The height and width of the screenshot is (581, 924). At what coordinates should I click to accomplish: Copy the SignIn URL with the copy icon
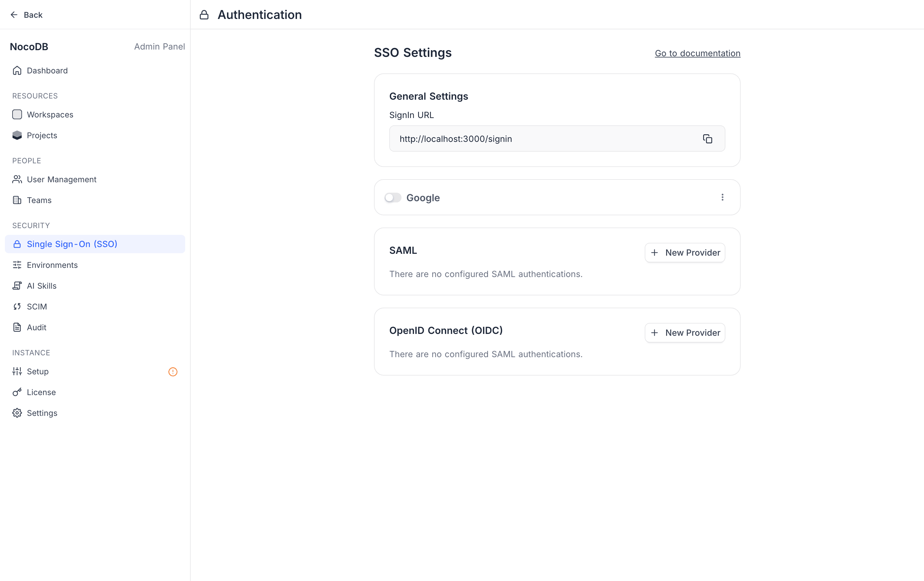pyautogui.click(x=707, y=139)
